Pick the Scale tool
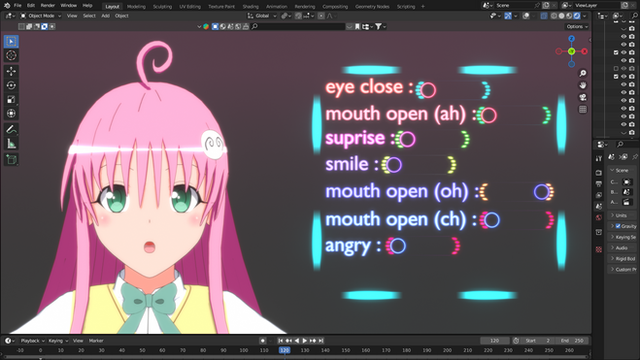640x360 pixels. click(x=11, y=100)
